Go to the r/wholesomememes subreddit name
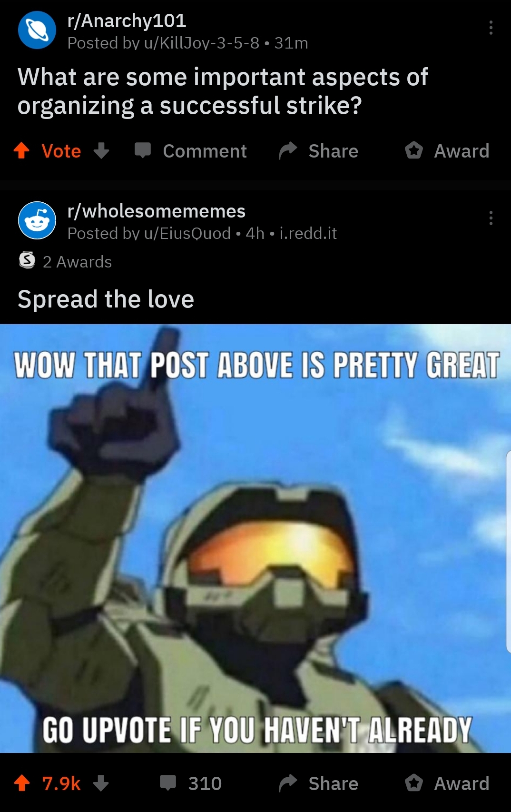511x812 pixels. 157,211
